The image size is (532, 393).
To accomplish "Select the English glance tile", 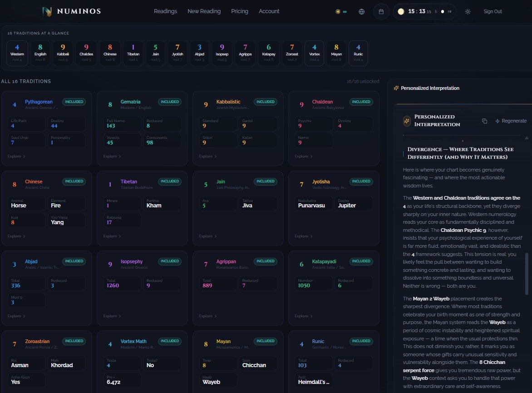I will click(x=40, y=53).
